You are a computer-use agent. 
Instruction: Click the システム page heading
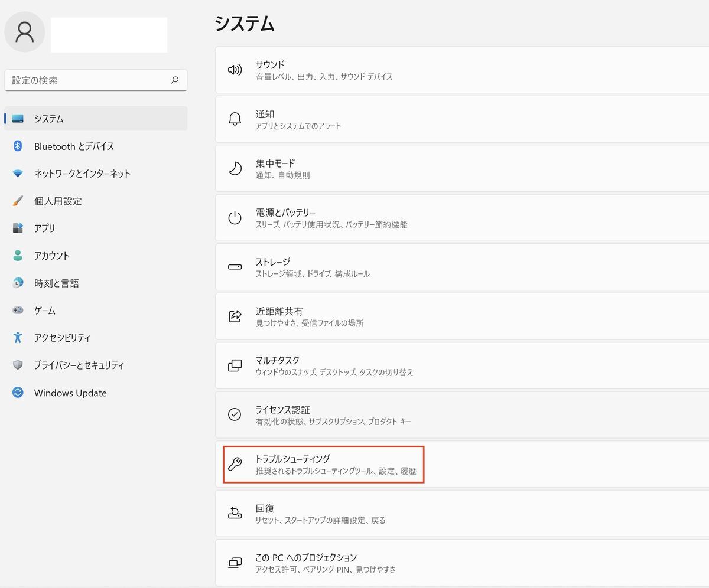(245, 23)
